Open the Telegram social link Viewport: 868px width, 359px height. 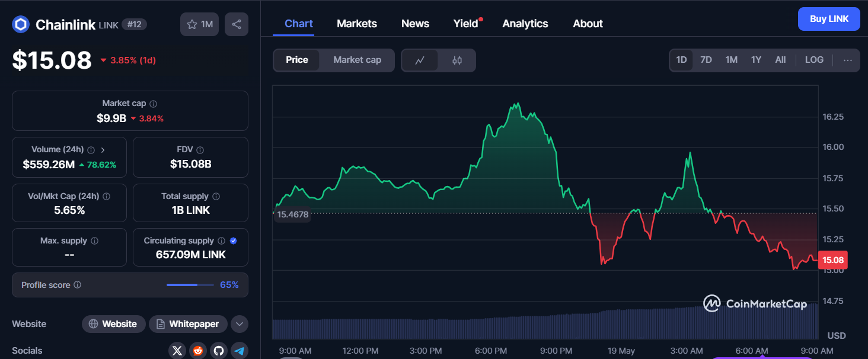[240, 351]
